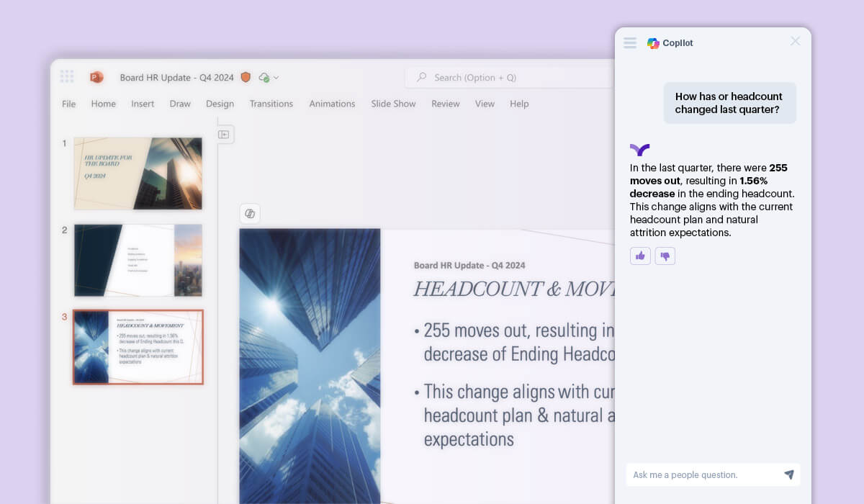
Task: Click the bullet 'This change aligns with'
Action: (514, 415)
